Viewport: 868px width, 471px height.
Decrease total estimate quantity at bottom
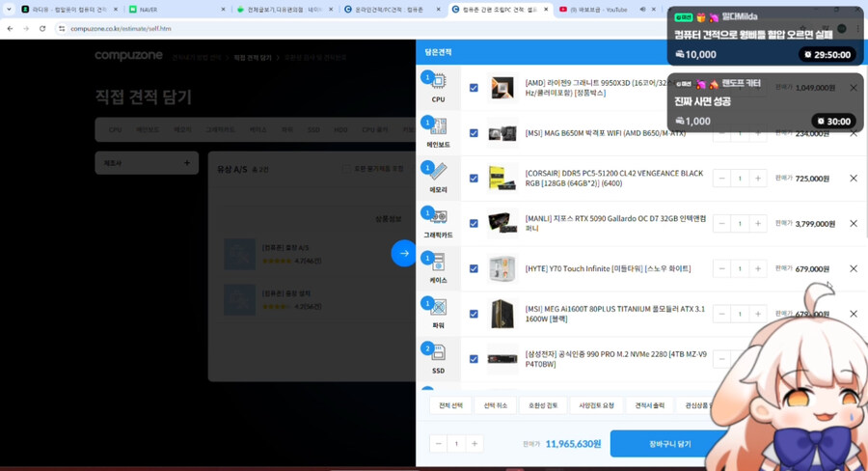pos(439,443)
